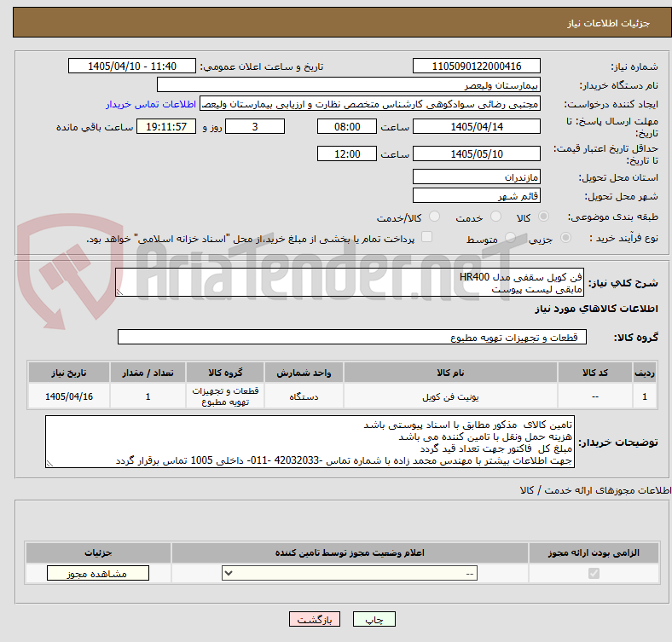Click the اعلام وضعیت مجوز توسط تامین کننده header
This screenshot has width=672, height=642.
click(x=350, y=552)
